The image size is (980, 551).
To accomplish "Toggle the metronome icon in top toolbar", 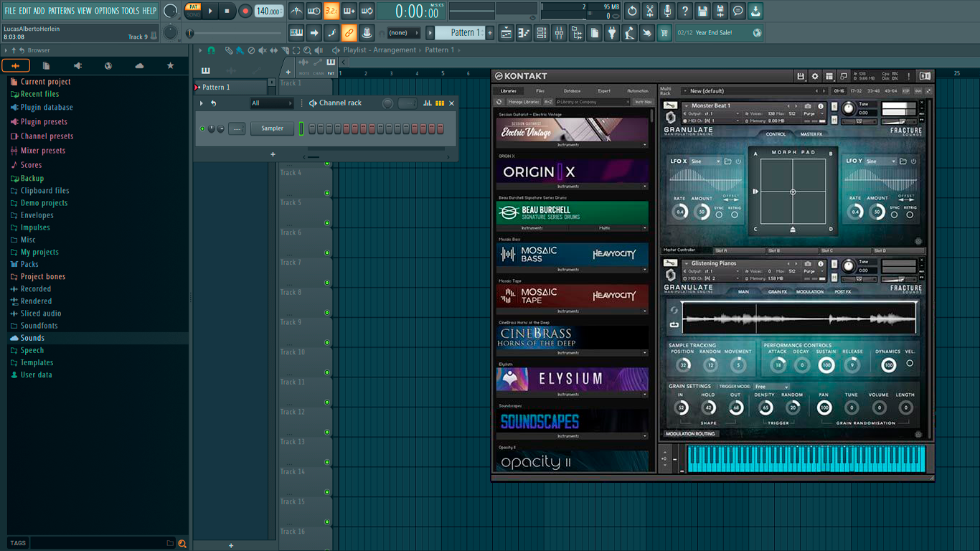I will coord(296,11).
